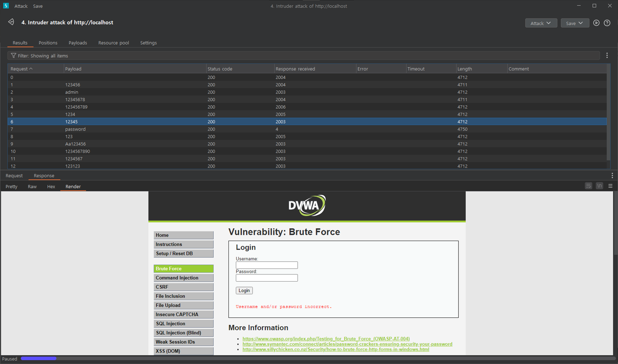Open message viewer kebab menu
This screenshot has height=364, width=618.
pos(612,175)
